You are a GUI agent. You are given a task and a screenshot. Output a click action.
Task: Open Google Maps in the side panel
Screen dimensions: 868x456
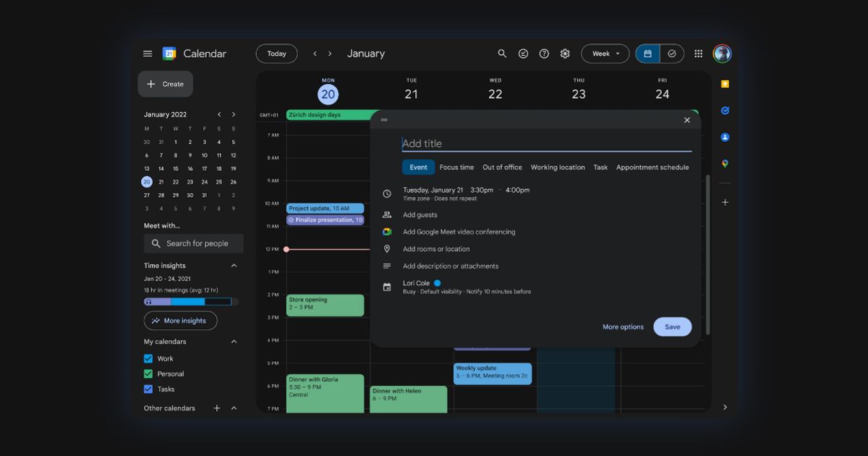click(x=725, y=164)
